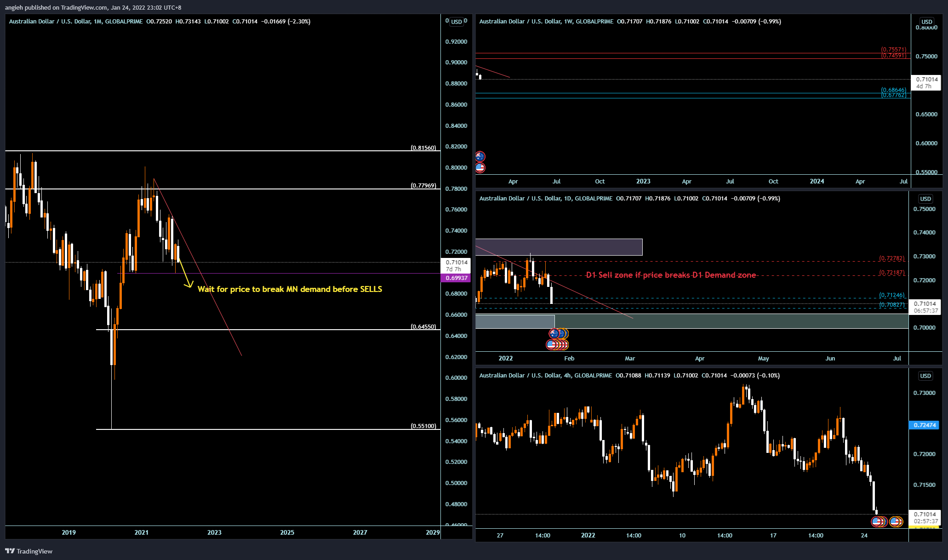Click the 2024 label on weekly time axis

pyautogui.click(x=817, y=181)
